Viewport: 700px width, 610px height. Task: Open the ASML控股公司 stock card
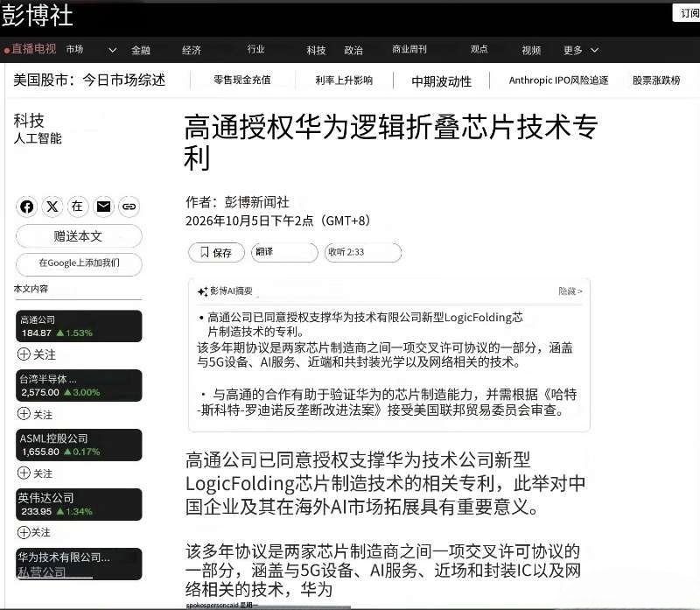tap(79, 445)
